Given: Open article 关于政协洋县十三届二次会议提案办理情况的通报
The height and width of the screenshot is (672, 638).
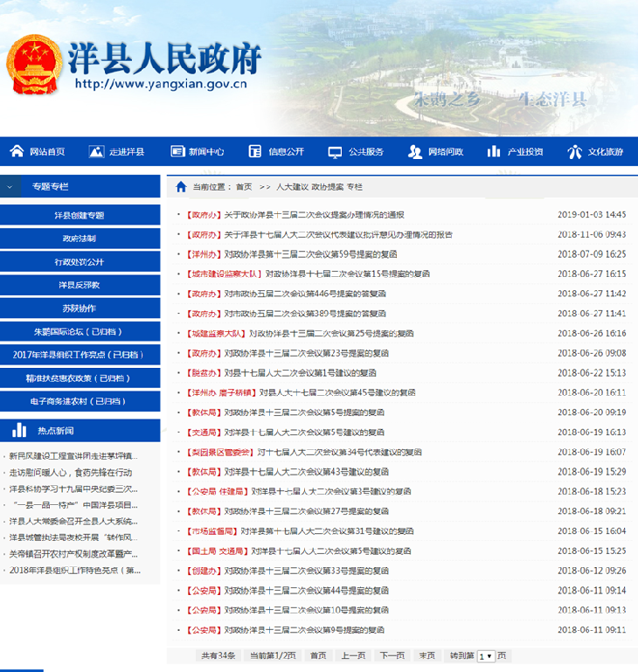Looking at the screenshot, I should click(x=314, y=214).
